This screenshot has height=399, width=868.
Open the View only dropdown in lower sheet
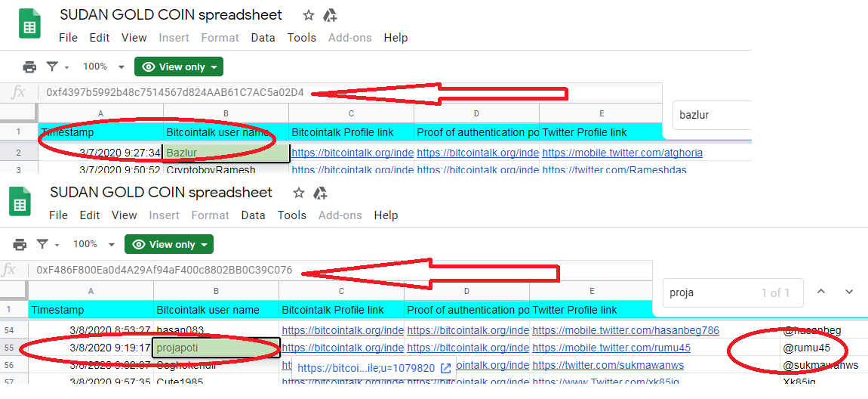(169, 244)
